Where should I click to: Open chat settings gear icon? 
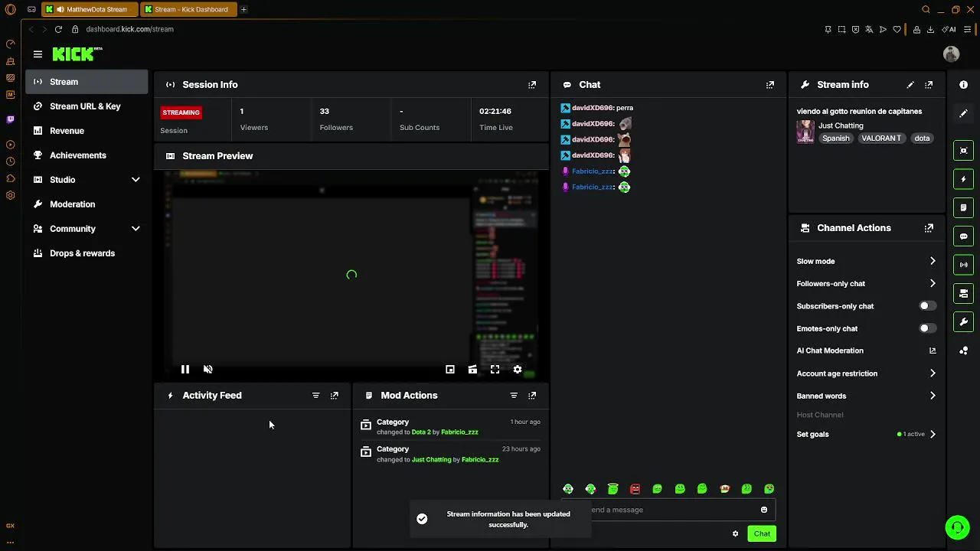pos(736,534)
